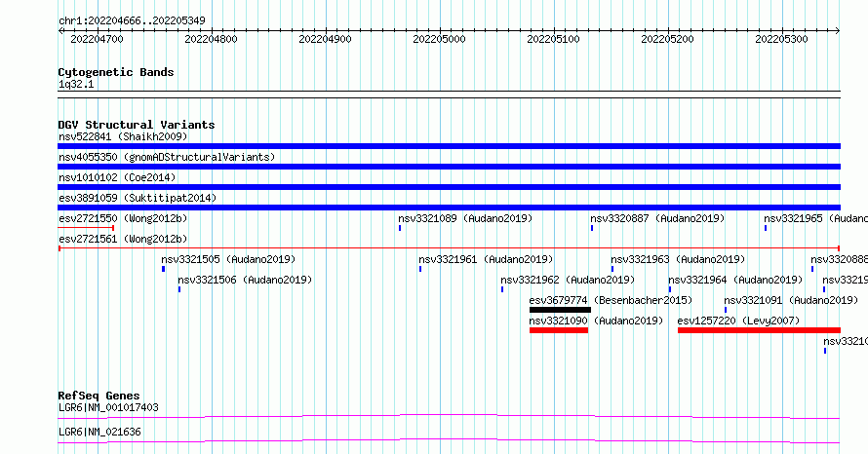Viewport: 868px width, 454px height.
Task: Click nsv3321091 (Audano2019) label
Action: [791, 300]
